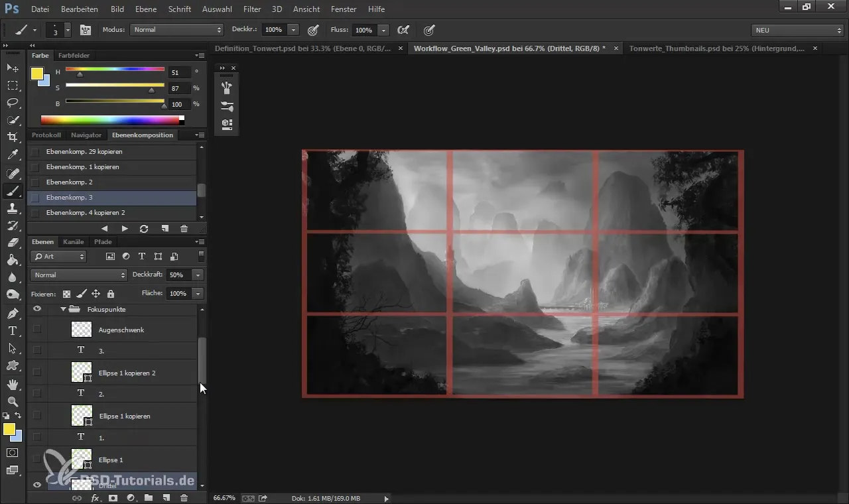This screenshot has width=849, height=504.
Task: Select the Zoom tool
Action: (13, 401)
